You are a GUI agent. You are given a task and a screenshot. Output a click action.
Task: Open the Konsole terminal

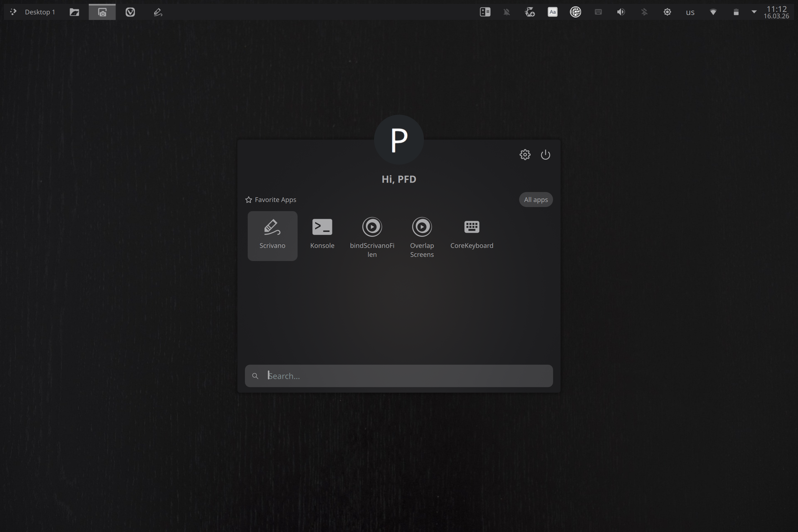[322, 232]
